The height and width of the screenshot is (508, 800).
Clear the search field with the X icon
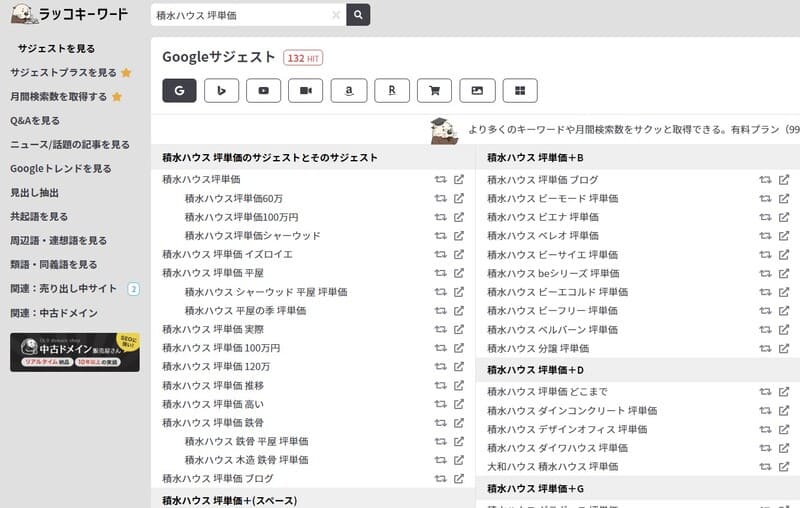[x=336, y=15]
